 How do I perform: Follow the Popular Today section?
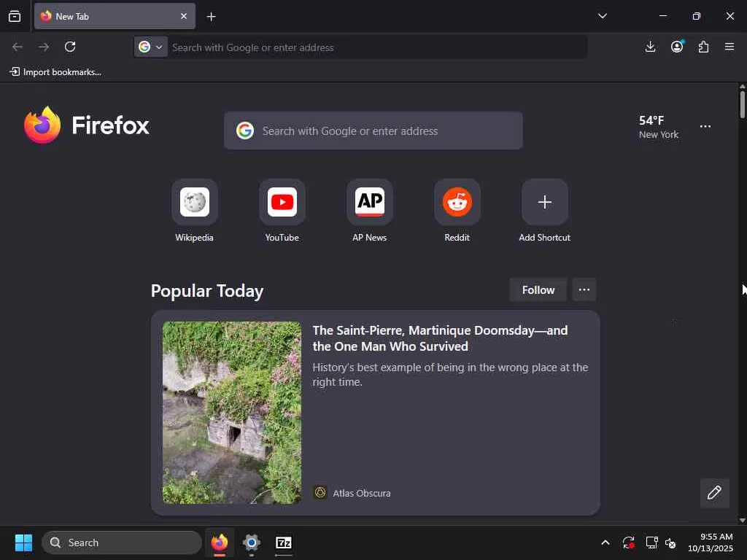[538, 290]
